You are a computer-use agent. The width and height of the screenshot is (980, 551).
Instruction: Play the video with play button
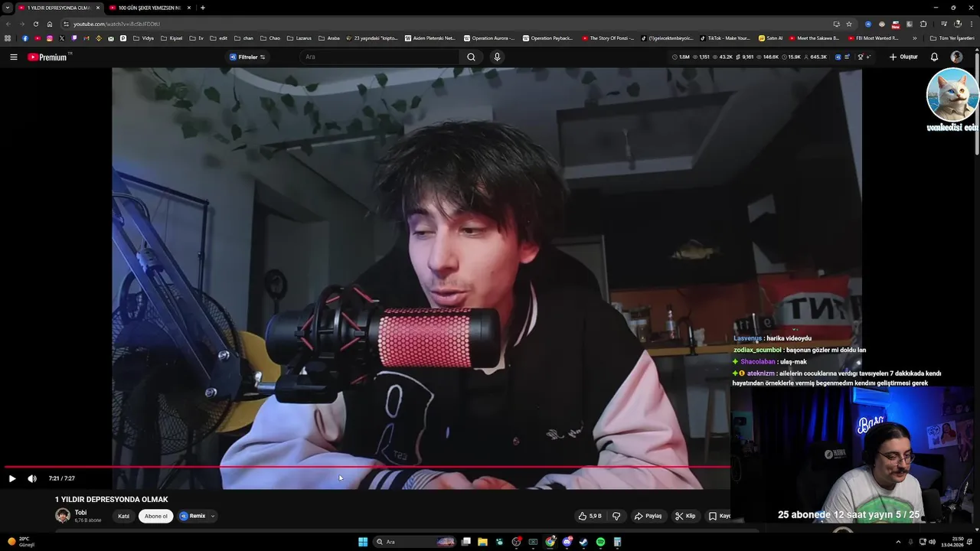pyautogui.click(x=12, y=478)
